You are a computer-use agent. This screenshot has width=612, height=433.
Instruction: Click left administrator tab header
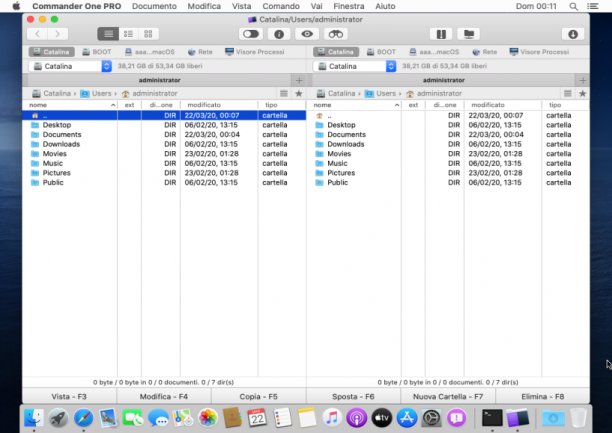[x=159, y=80]
